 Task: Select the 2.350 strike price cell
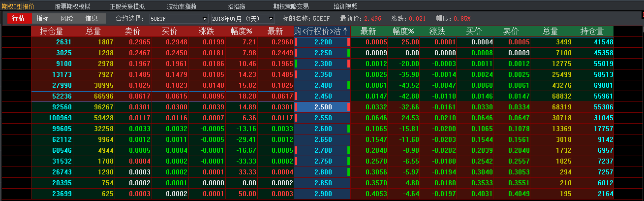pos(322,74)
